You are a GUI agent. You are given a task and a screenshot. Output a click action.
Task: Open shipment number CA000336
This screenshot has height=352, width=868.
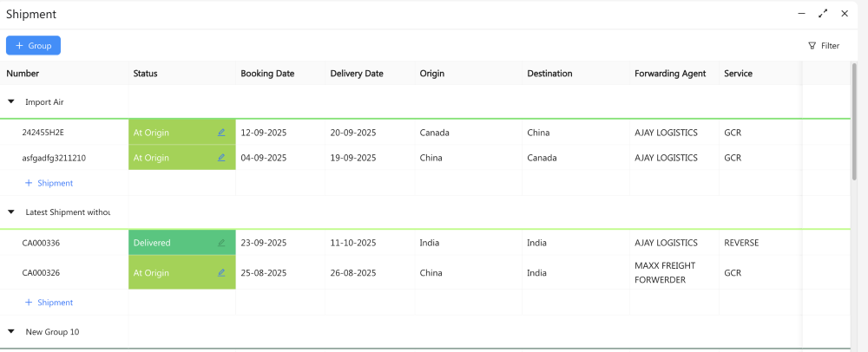click(x=41, y=243)
